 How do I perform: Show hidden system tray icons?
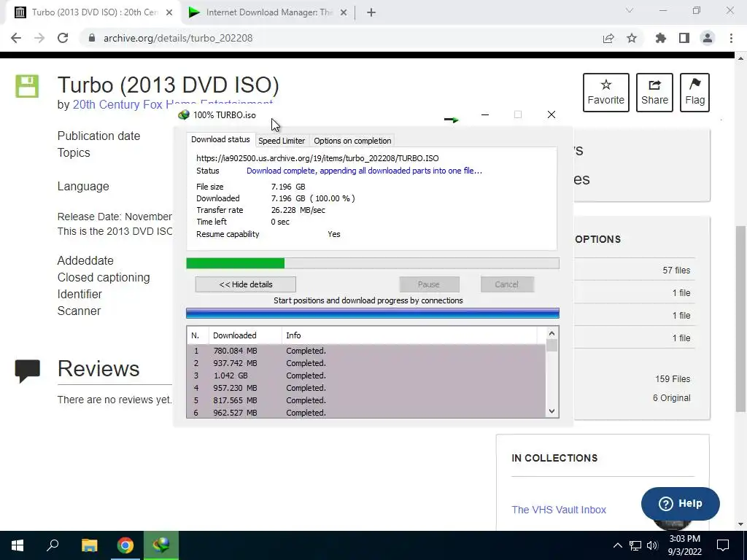[617, 545]
